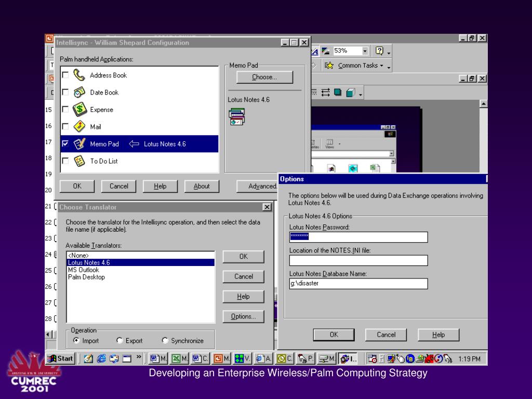Select Lotus Notes 4.6 translator entry
The width and height of the screenshot is (532, 399).
(x=140, y=262)
